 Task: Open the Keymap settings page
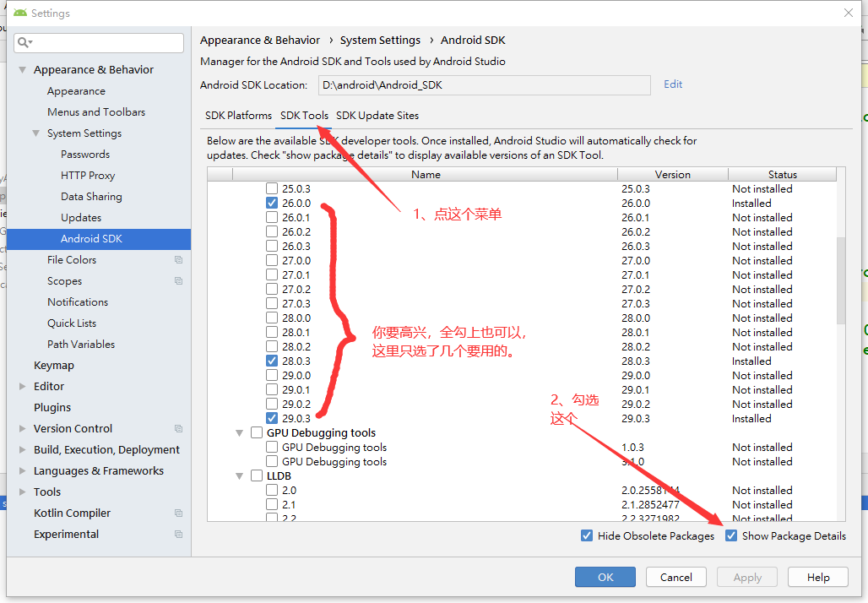[54, 366]
